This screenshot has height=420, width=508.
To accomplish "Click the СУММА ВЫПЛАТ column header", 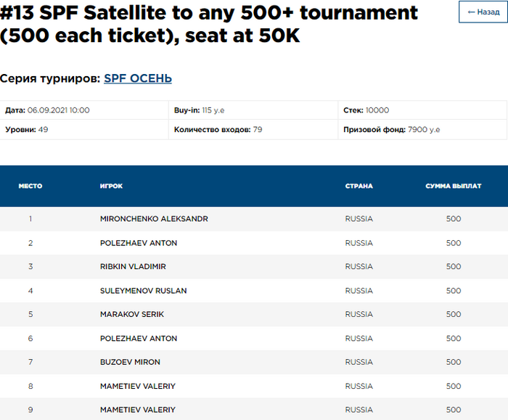I will click(453, 186).
